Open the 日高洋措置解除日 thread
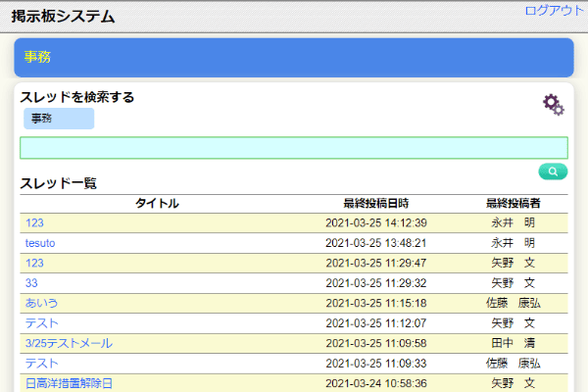This screenshot has height=392, width=588. pos(69,383)
